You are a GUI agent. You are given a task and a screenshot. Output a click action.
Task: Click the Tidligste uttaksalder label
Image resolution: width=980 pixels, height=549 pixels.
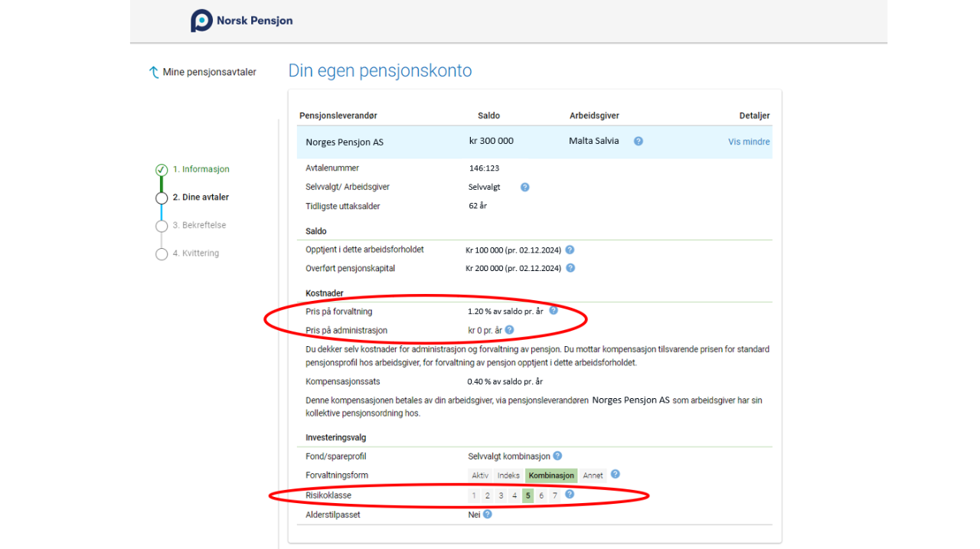[343, 206]
